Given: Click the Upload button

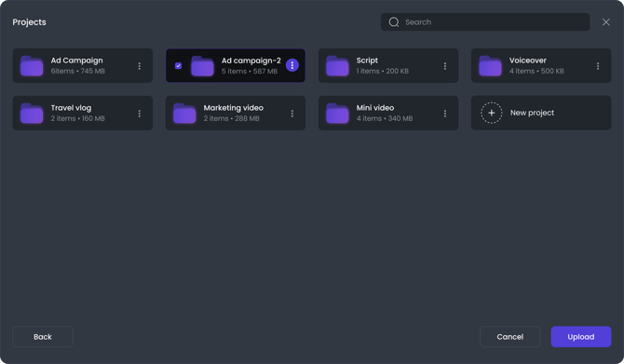Looking at the screenshot, I should 581,337.
